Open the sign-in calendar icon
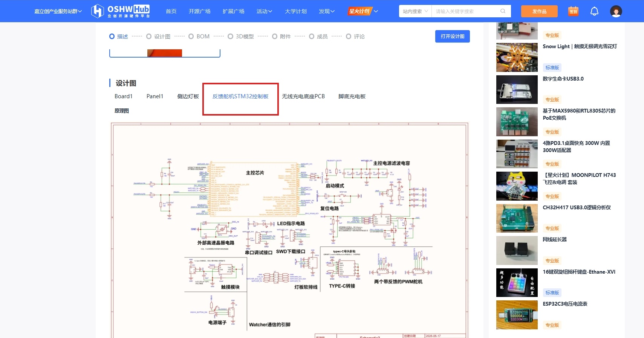Viewport: 644px width, 338px height. [573, 11]
